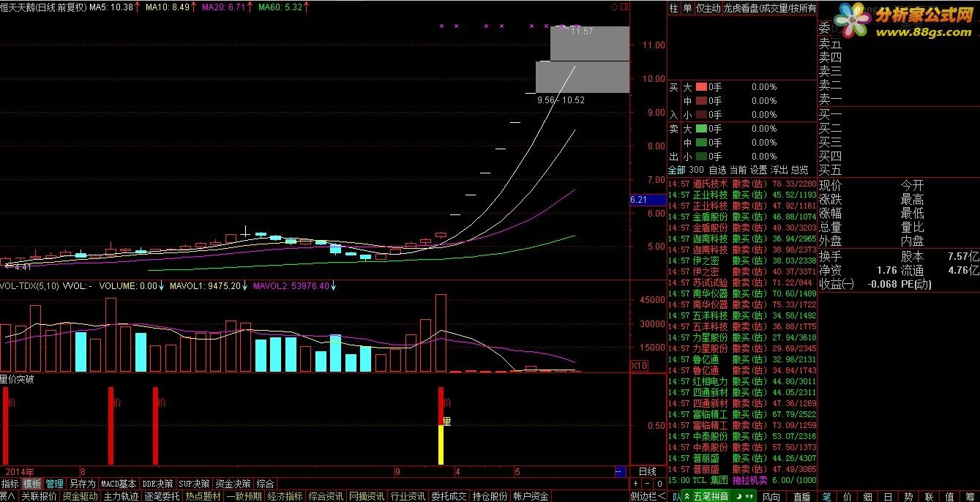Viewport: 980px width, 502px height.
Task: Toggle 单 order view mode
Action: point(687,9)
